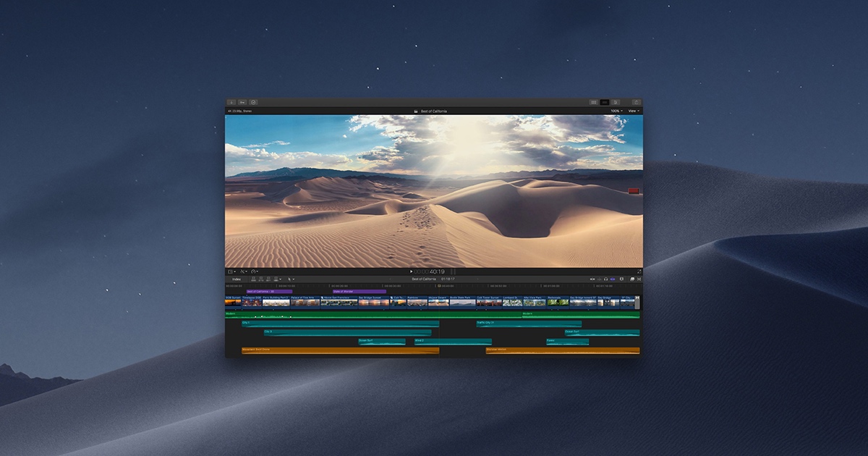Play the video in the viewer
This screenshot has height=456, width=868.
pos(411,271)
